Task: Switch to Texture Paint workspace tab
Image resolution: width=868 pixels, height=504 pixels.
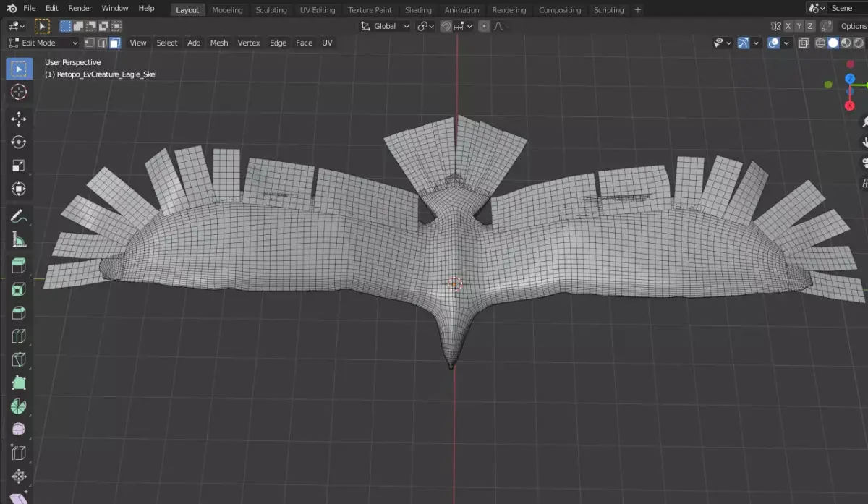Action: point(370,10)
